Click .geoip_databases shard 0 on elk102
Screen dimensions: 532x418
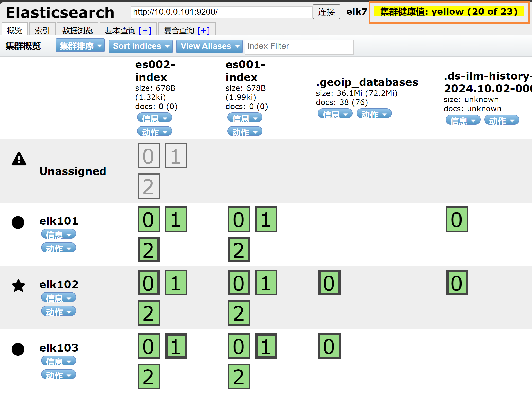pos(329,283)
